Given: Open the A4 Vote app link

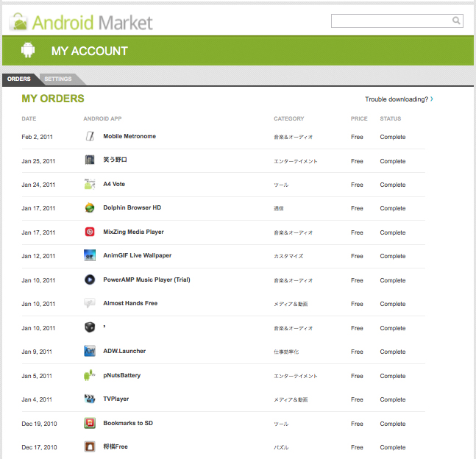Looking at the screenshot, I should click(x=114, y=185).
